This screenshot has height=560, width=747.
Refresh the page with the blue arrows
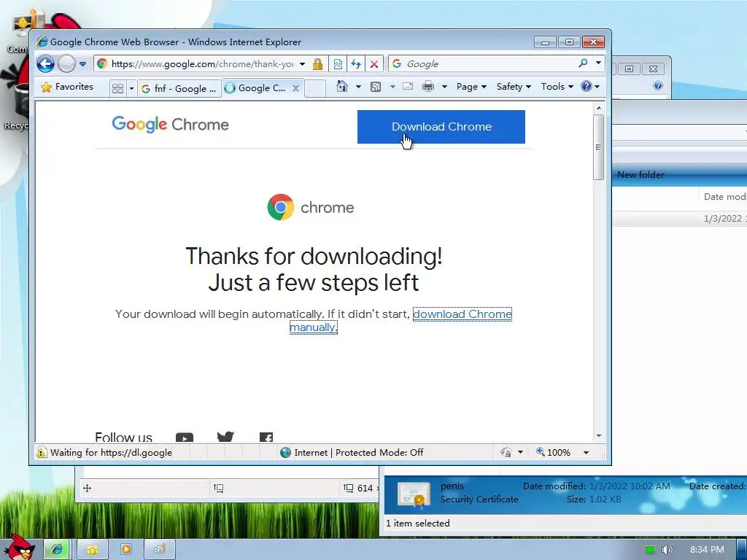[356, 64]
